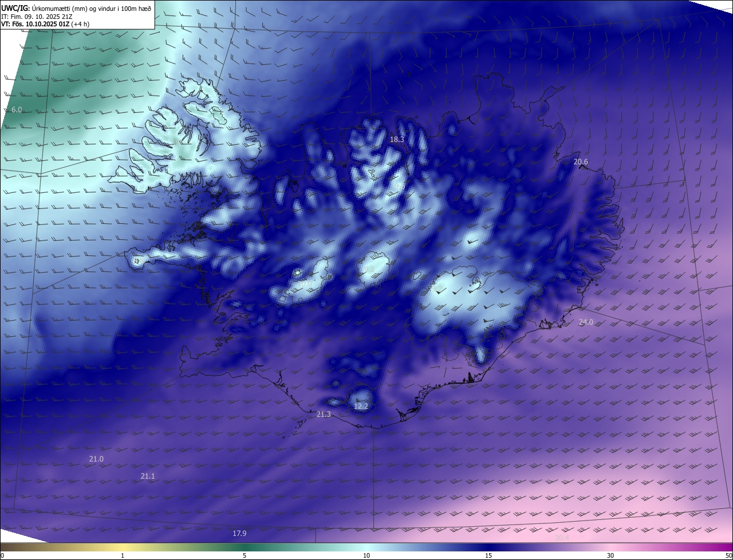Click the 15 tick on the color scale
This screenshot has height=560, width=733.
[x=488, y=555]
